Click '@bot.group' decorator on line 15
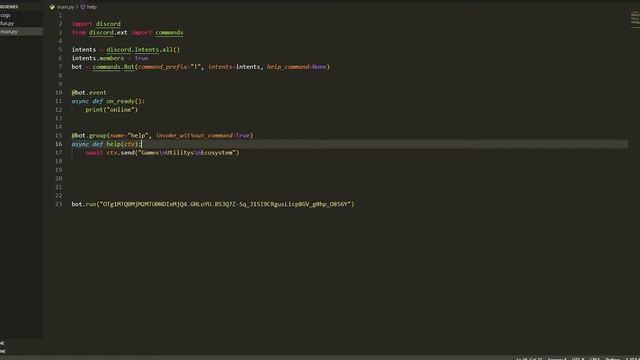The image size is (640, 360). [89, 136]
